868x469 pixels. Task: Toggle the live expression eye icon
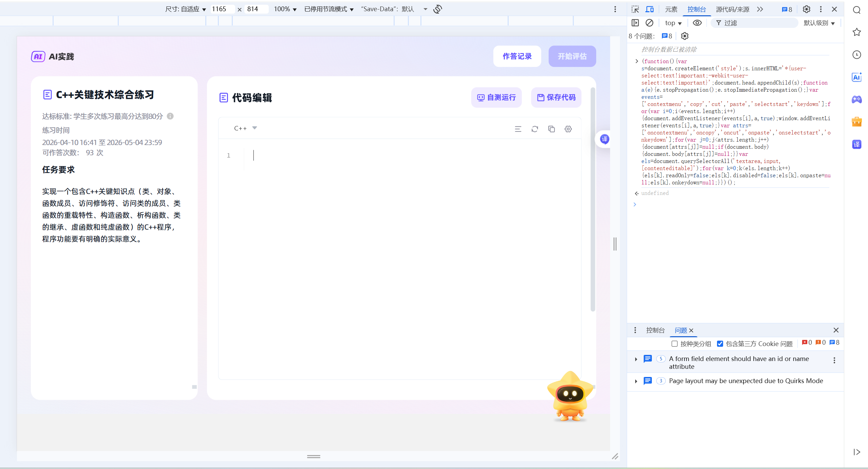(x=697, y=23)
